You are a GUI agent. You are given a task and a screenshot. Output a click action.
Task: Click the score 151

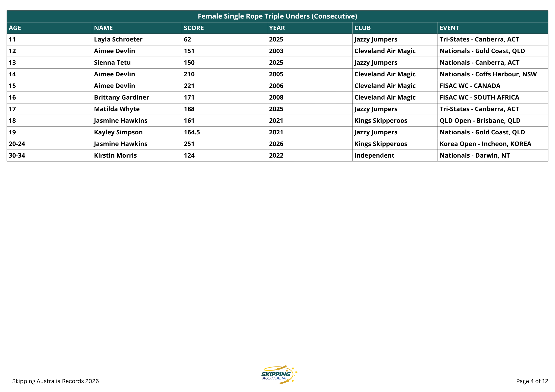pyautogui.click(x=189, y=51)
